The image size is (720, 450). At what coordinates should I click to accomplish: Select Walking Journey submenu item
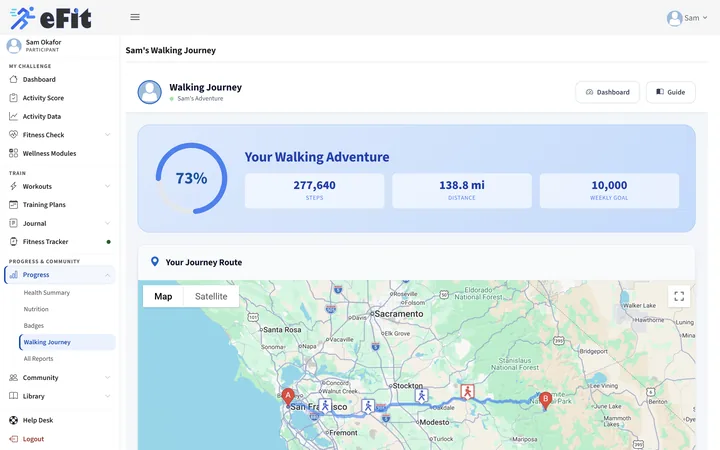click(67, 342)
